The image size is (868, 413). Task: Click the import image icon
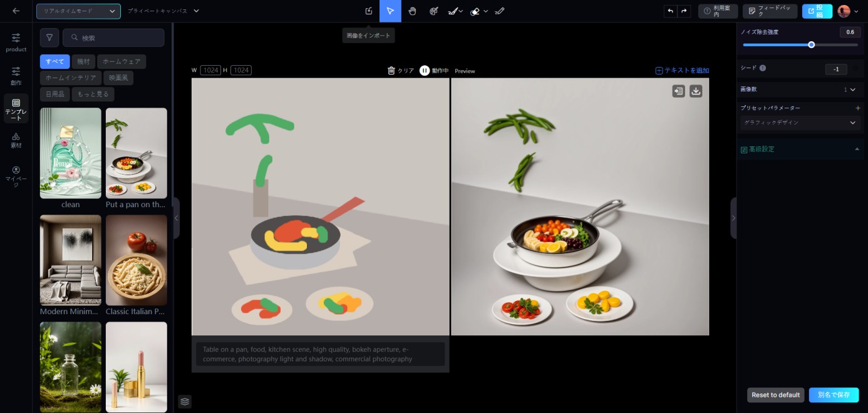click(369, 11)
